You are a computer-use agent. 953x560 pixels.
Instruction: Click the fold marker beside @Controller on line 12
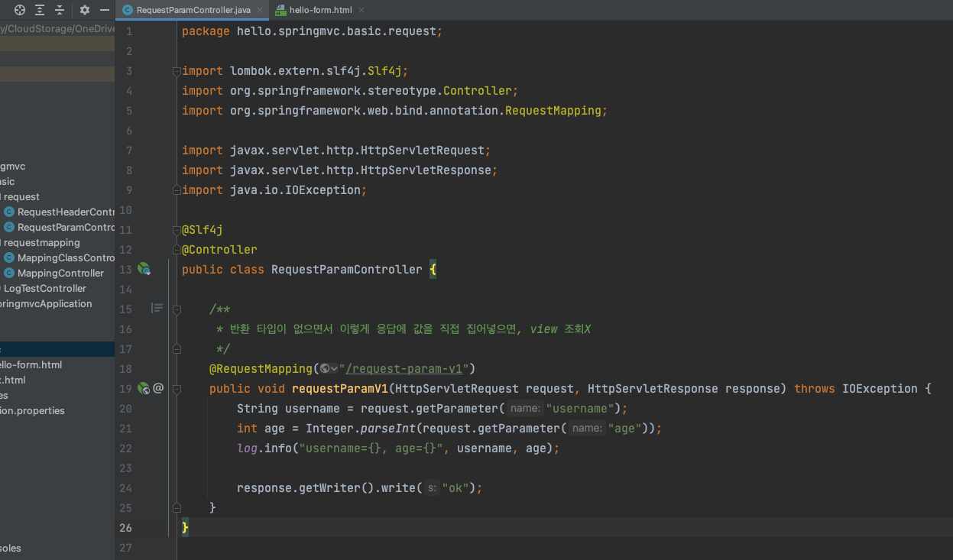177,250
